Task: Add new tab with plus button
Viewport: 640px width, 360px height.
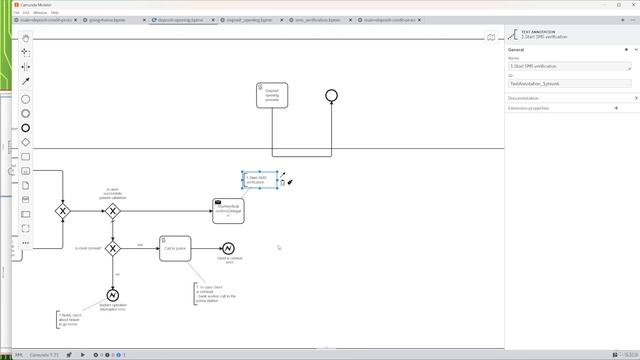Action: pos(623,20)
